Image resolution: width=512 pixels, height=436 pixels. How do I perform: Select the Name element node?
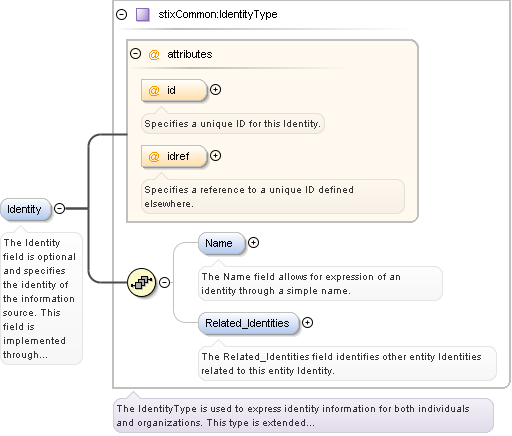tap(222, 243)
